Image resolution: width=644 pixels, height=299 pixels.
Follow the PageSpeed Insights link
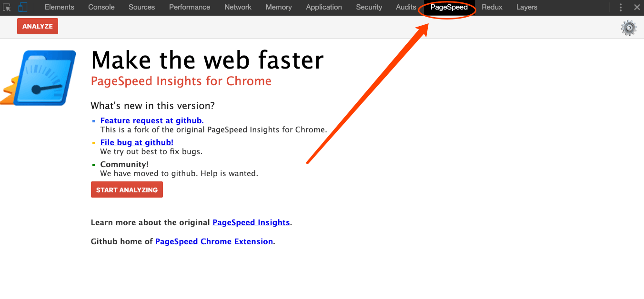point(251,222)
